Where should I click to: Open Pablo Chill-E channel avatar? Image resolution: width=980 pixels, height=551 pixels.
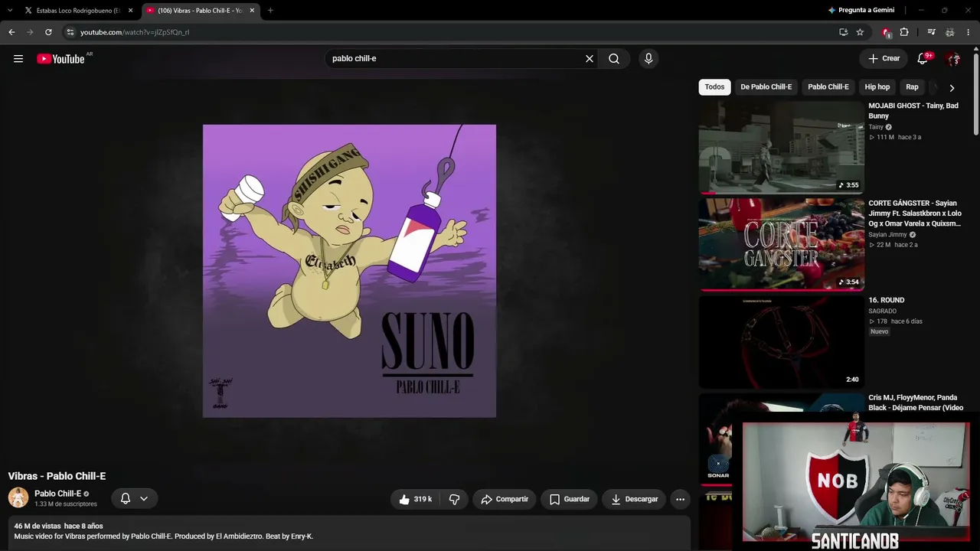(x=18, y=497)
